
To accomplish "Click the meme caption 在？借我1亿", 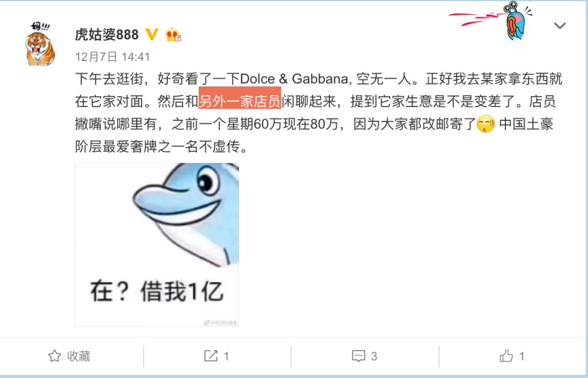I will point(157,291).
